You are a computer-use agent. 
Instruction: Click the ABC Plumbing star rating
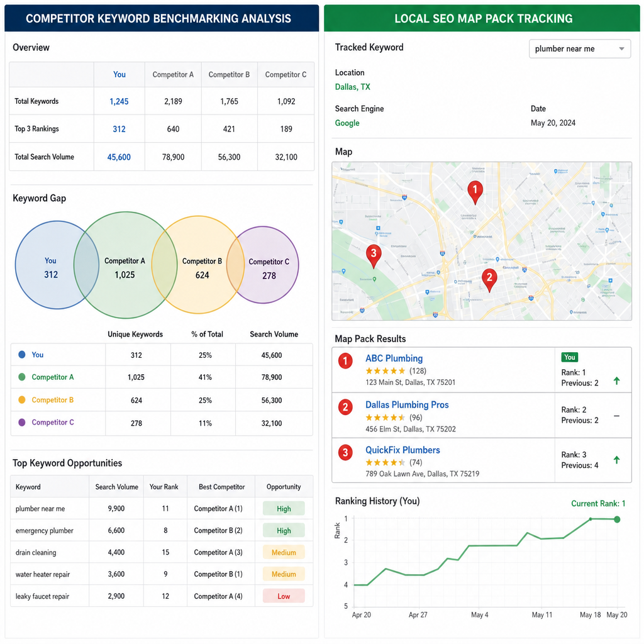pos(386,371)
